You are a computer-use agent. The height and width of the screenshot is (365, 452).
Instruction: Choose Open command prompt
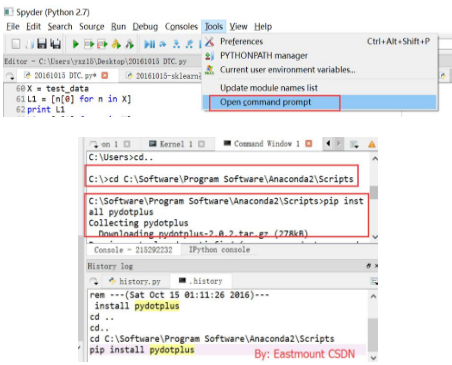(x=319, y=102)
